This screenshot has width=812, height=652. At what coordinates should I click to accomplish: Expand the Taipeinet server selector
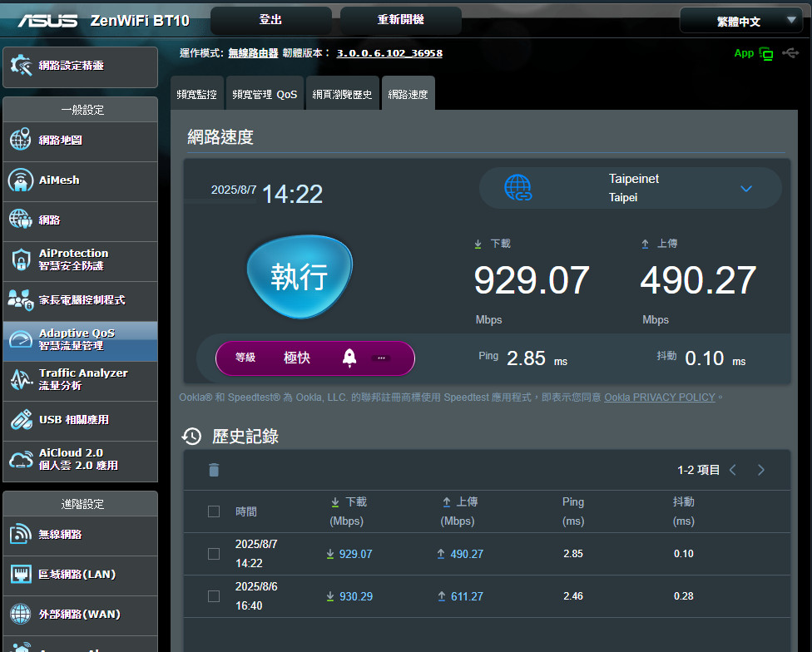click(631, 188)
